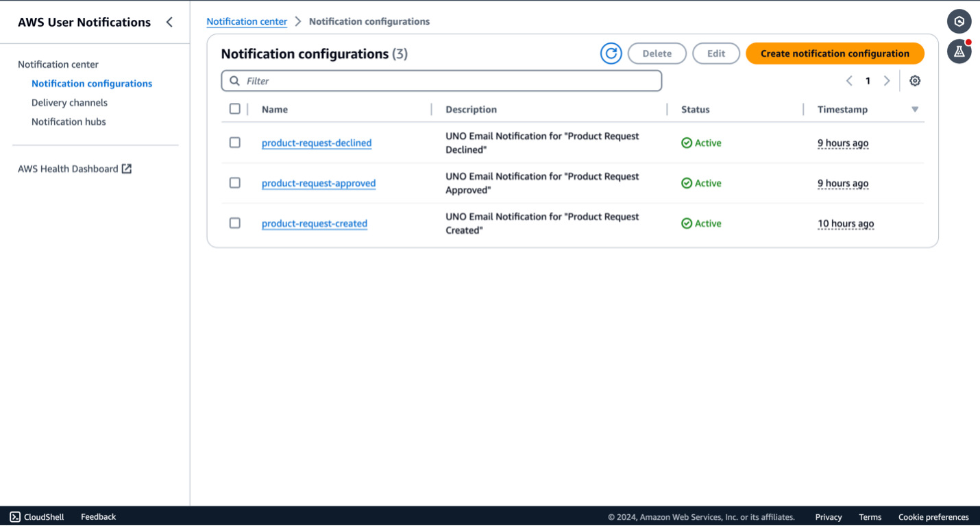Viewport: 980px width, 528px height.
Task: Collapse the AWS User Notifications sidebar
Action: coord(169,21)
